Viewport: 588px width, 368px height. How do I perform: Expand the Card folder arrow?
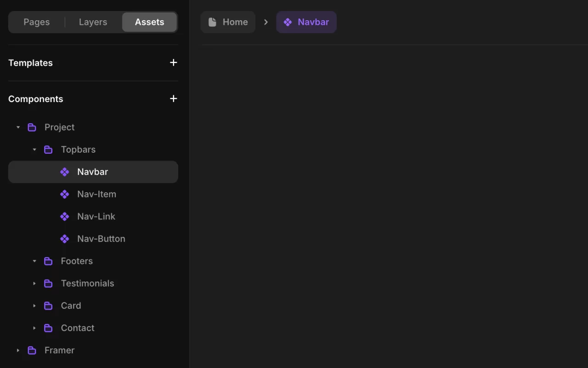34,306
